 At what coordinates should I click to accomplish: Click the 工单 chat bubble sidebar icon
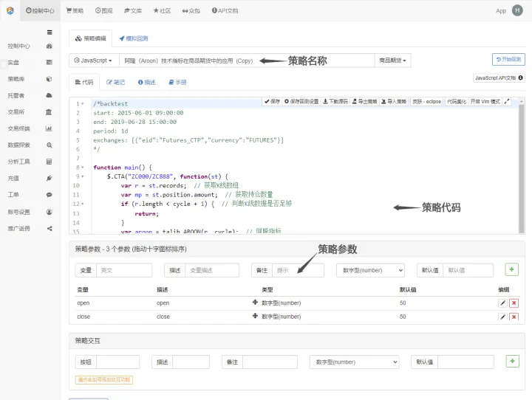(x=50, y=195)
